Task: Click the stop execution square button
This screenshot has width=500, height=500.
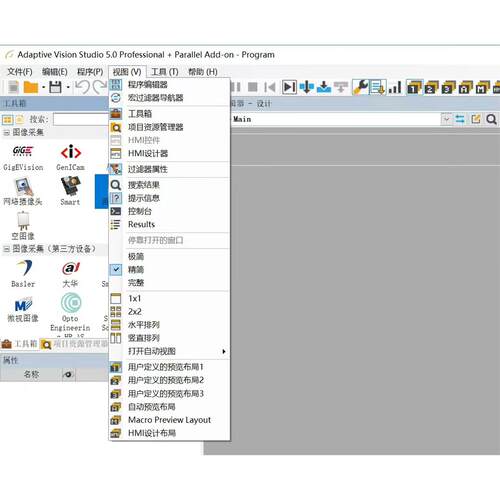Action: coord(253,87)
